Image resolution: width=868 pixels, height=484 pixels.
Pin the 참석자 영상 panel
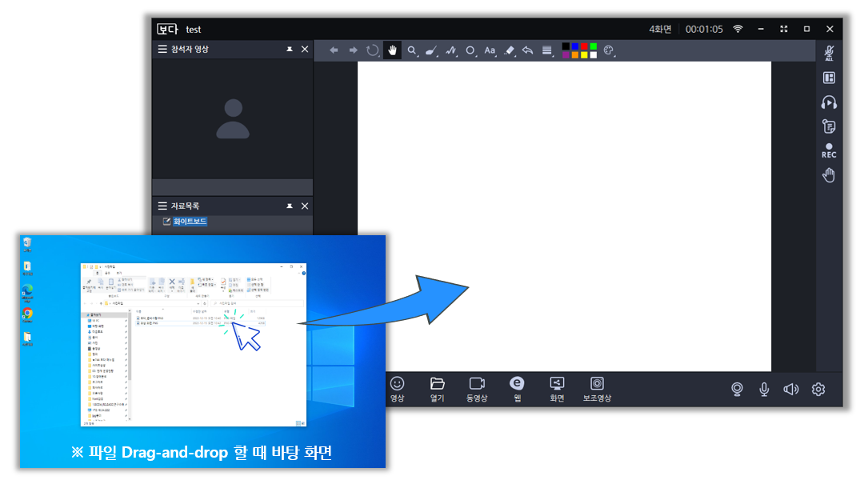pyautogui.click(x=290, y=50)
